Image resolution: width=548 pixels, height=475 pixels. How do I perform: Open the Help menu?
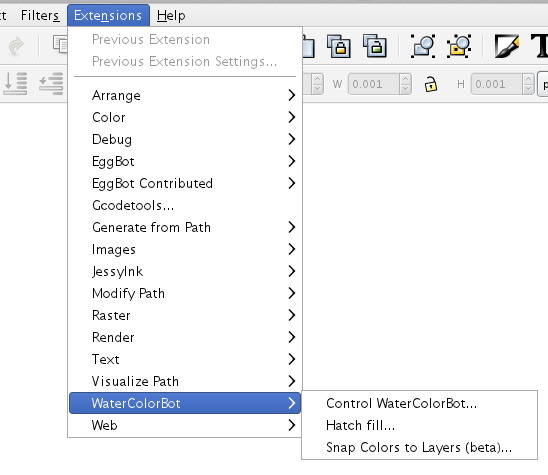[171, 15]
